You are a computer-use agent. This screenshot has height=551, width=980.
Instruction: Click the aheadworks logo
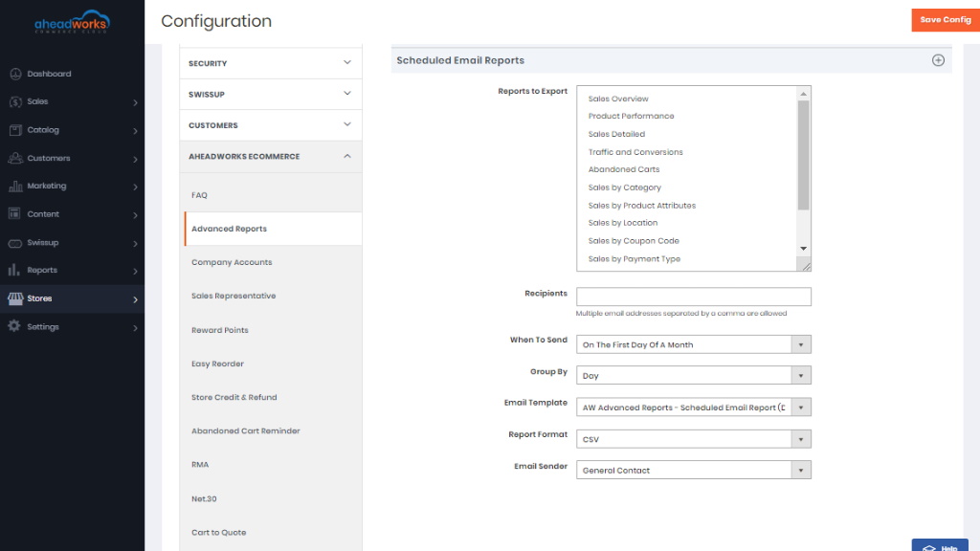point(72,22)
